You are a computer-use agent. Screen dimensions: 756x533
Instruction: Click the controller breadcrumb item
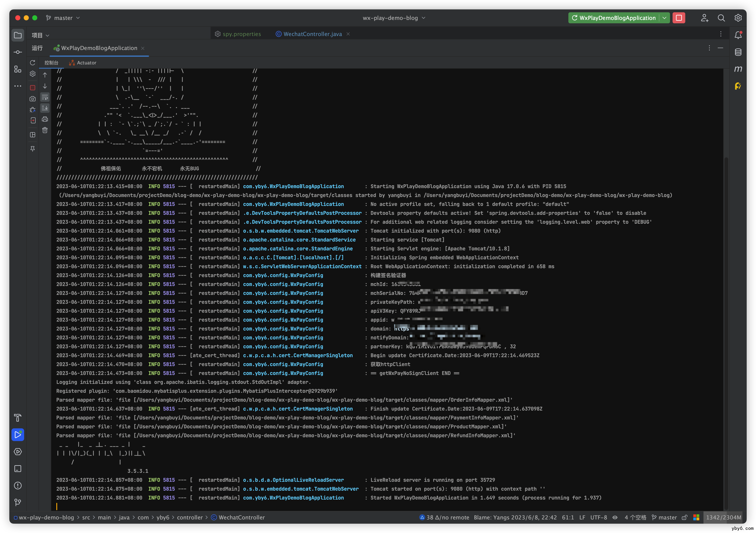pos(190,517)
